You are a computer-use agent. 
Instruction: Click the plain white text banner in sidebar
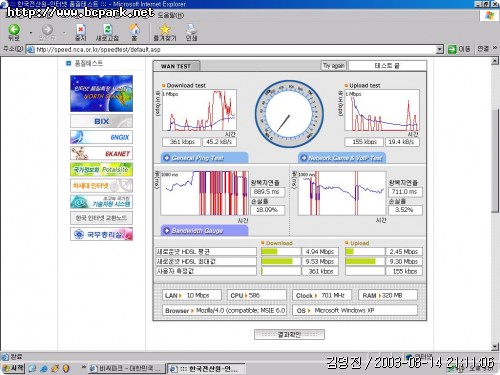click(101, 218)
